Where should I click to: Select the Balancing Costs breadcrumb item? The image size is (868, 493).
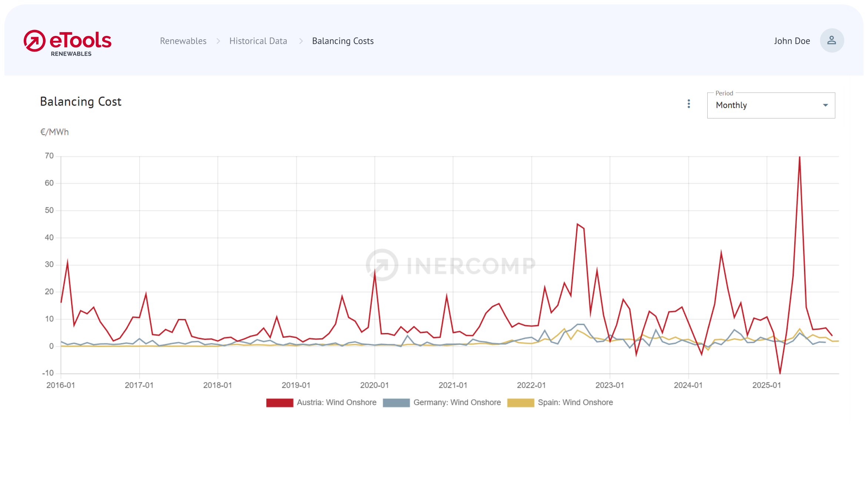(x=343, y=41)
